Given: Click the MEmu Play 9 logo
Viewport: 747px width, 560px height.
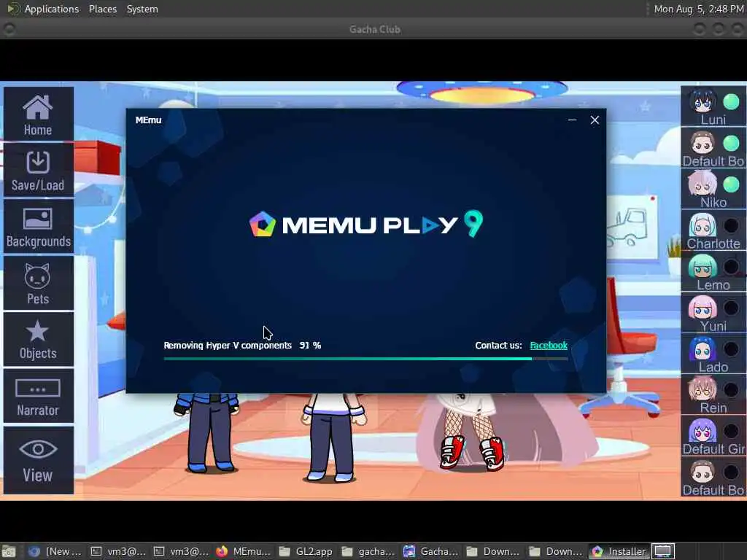Looking at the screenshot, I should [x=366, y=224].
